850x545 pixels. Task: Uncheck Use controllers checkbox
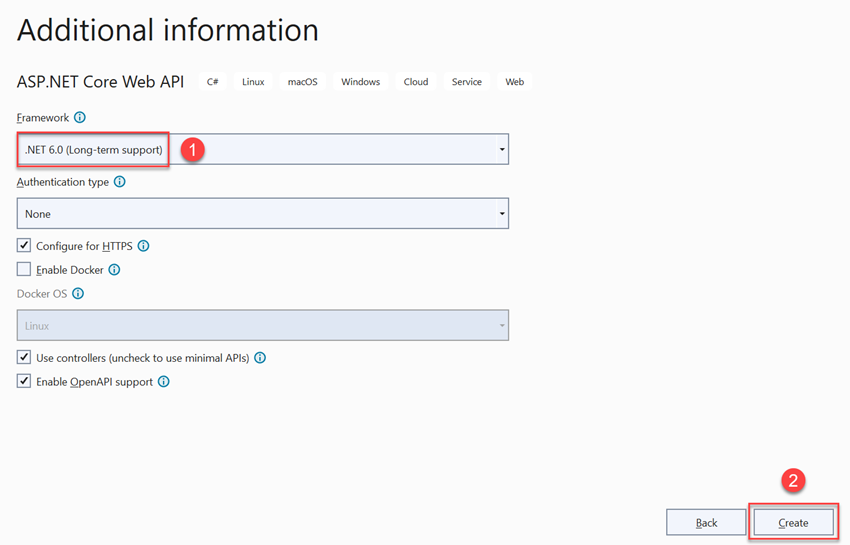point(24,357)
